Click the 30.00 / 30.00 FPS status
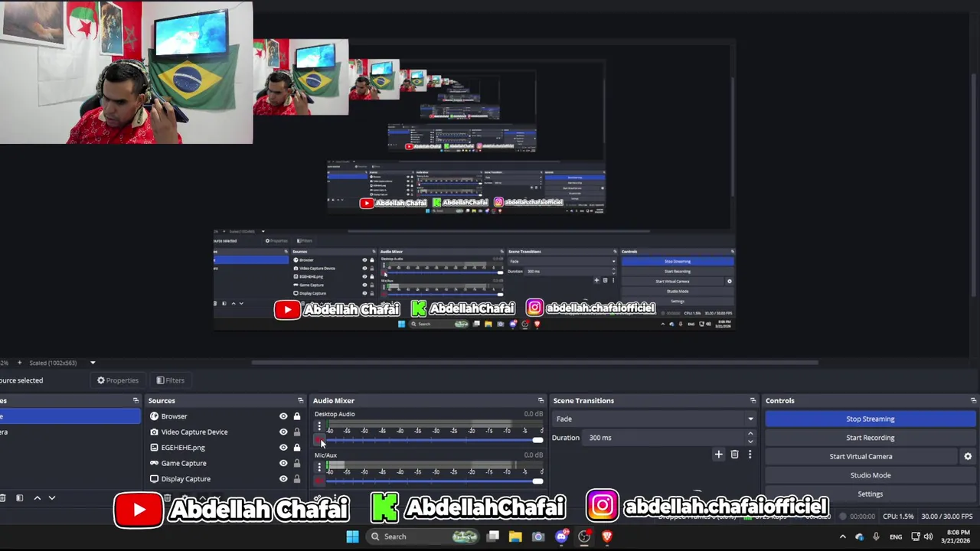980x551 pixels. coord(947,517)
